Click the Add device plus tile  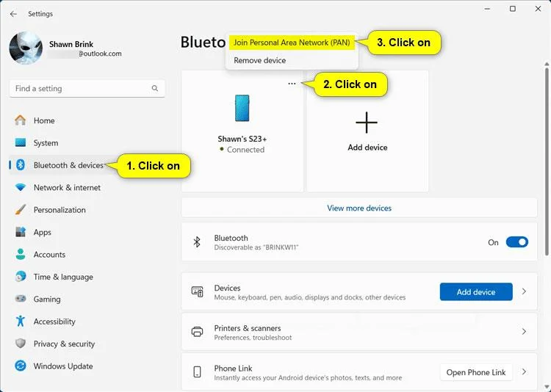pos(367,131)
